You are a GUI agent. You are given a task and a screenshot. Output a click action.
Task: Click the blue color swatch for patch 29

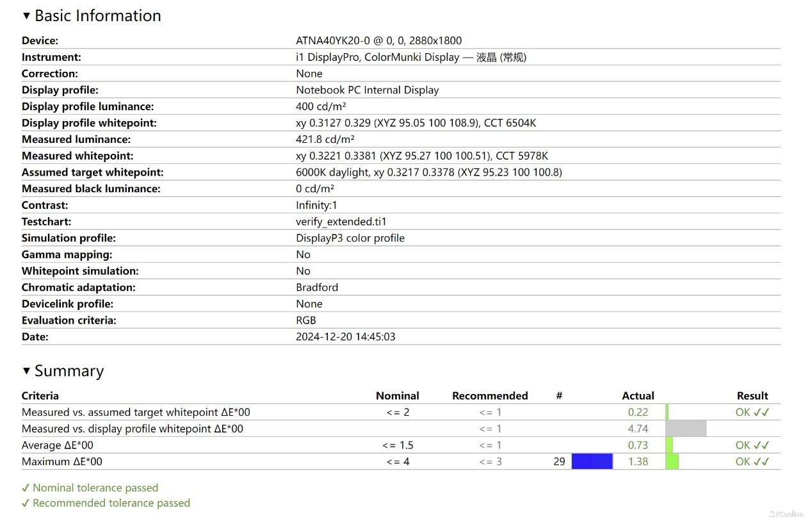(592, 461)
